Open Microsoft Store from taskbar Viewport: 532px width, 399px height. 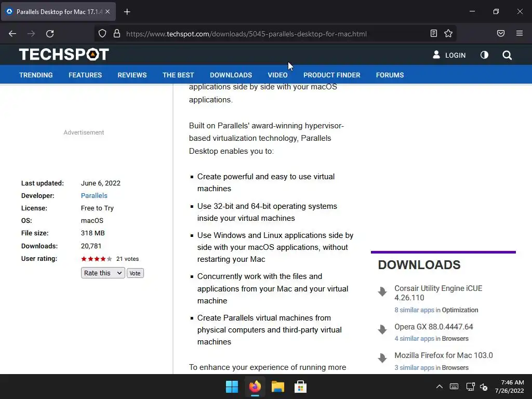pos(300,387)
